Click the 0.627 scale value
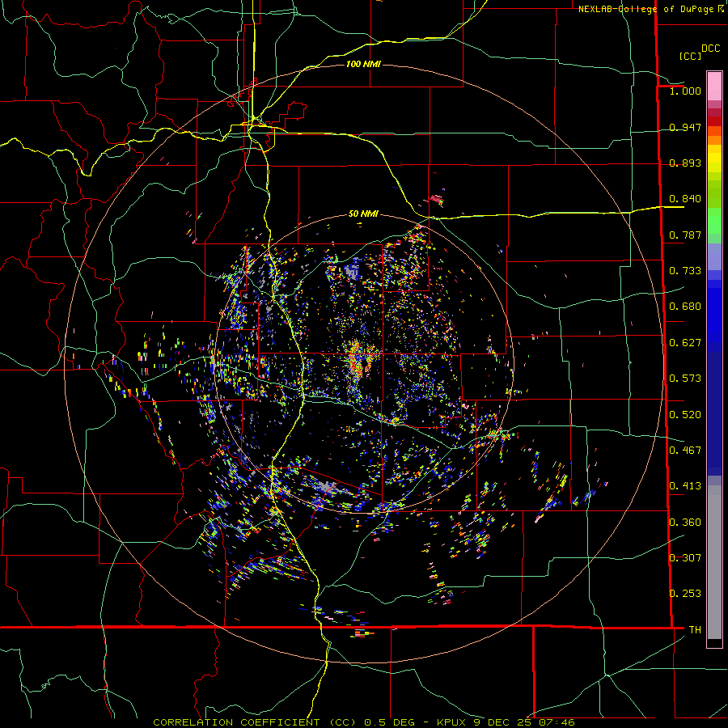728x728 pixels. [685, 343]
